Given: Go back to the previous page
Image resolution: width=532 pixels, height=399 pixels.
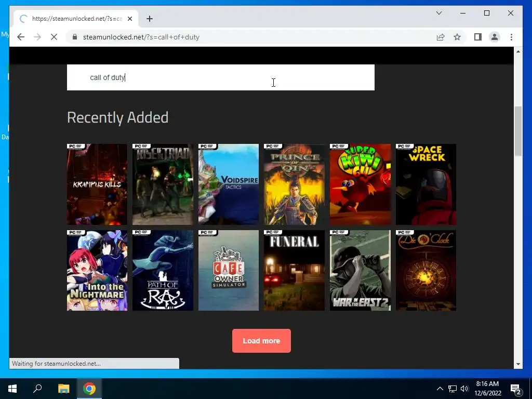Looking at the screenshot, I should 21,37.
